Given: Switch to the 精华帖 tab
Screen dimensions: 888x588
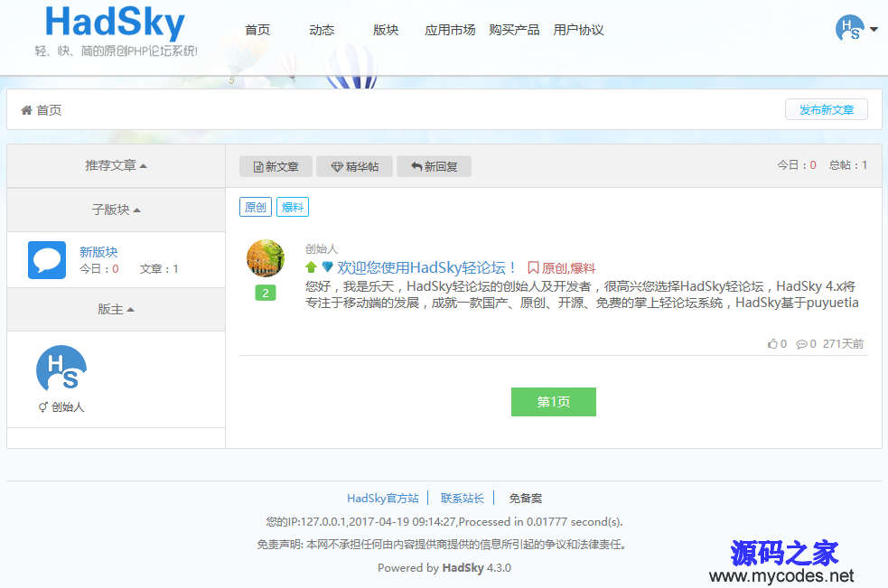Looking at the screenshot, I should click(354, 166).
